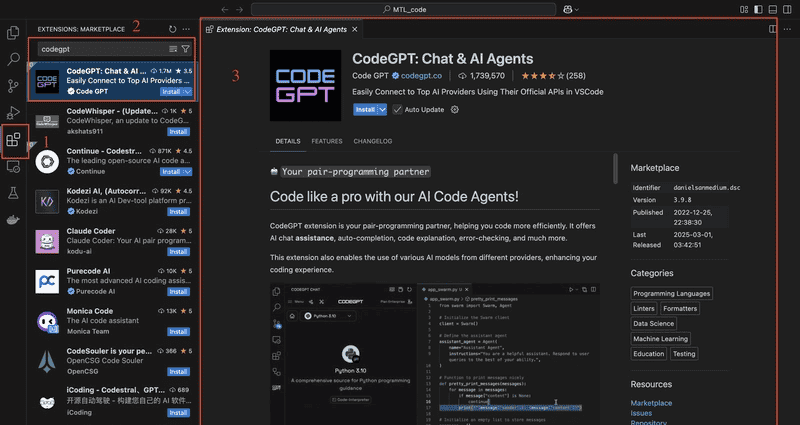Toggle the primary side bar visibility
The width and height of the screenshot is (800, 425).
point(759,9)
